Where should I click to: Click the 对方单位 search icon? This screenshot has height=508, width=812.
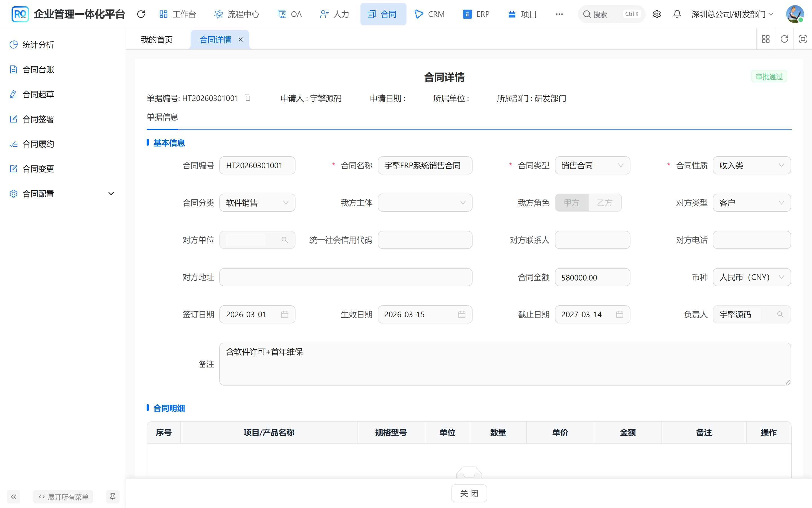pos(284,240)
